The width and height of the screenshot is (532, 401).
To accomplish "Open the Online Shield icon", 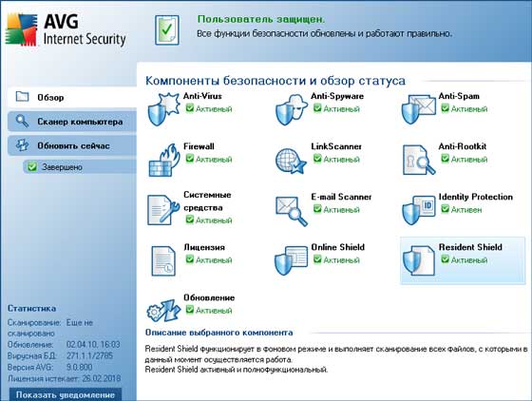I will click(291, 260).
